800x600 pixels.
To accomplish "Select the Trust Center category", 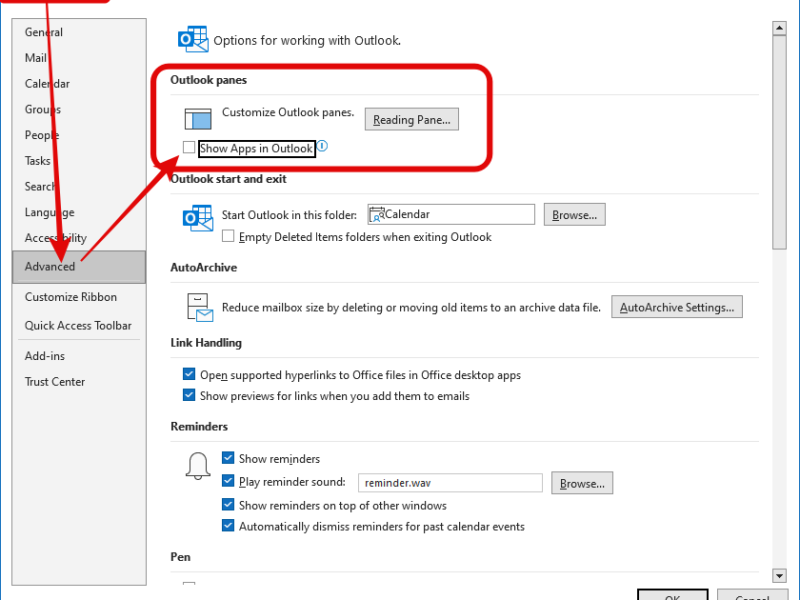I will [79, 382].
